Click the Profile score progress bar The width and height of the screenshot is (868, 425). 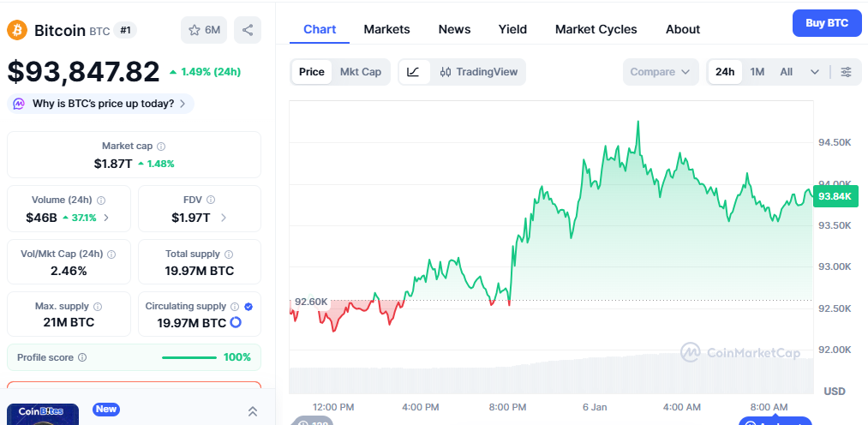(x=189, y=357)
